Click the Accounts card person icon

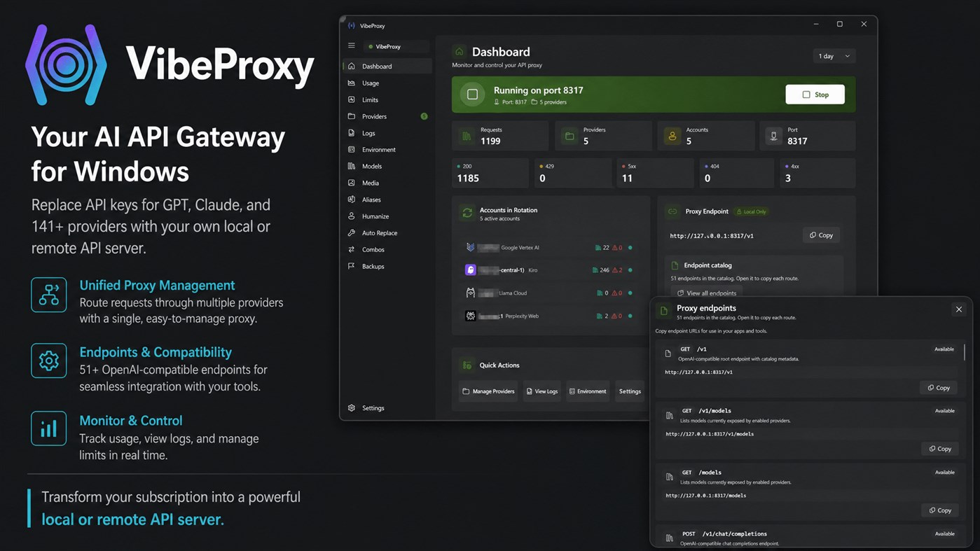pyautogui.click(x=672, y=136)
